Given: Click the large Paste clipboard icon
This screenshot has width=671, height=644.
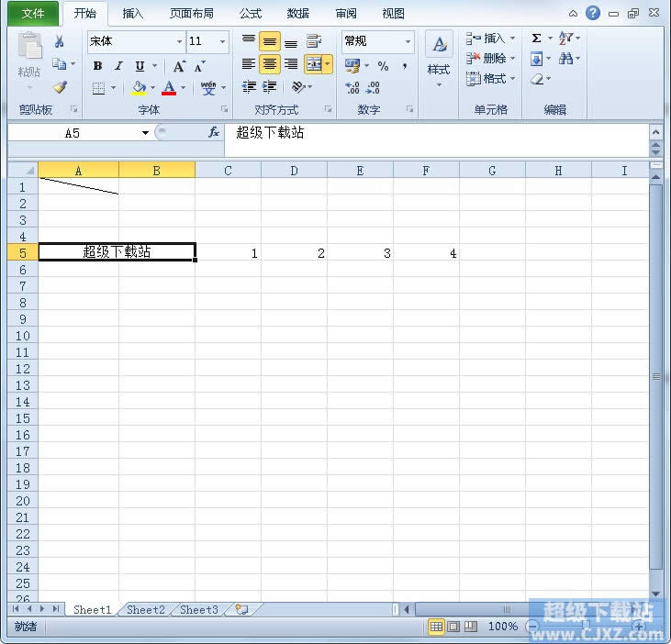Looking at the screenshot, I should coord(29,46).
